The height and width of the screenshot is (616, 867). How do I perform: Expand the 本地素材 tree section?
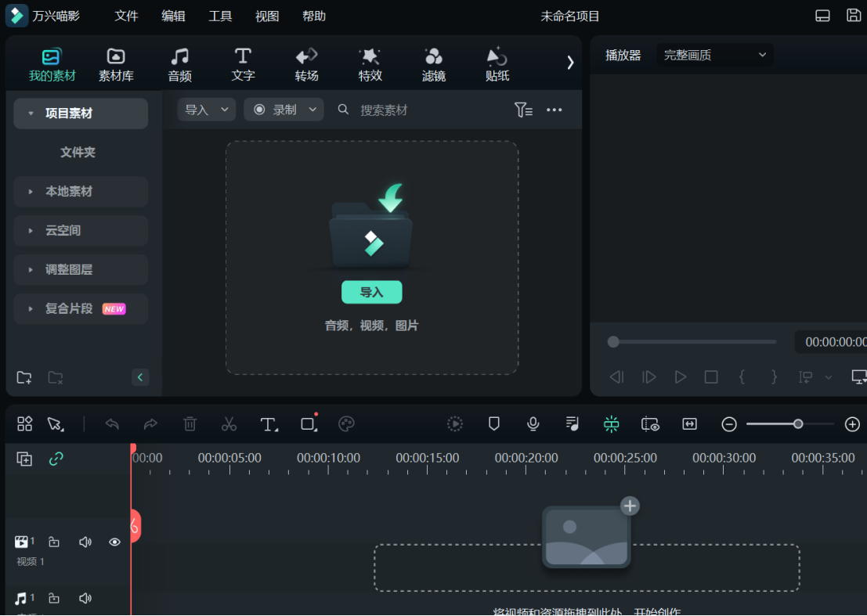point(68,191)
